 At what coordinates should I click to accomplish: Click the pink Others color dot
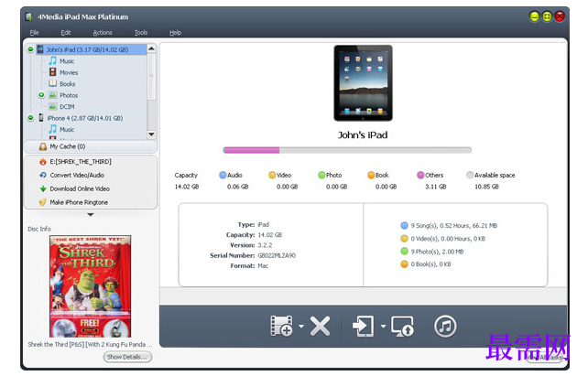(x=420, y=175)
